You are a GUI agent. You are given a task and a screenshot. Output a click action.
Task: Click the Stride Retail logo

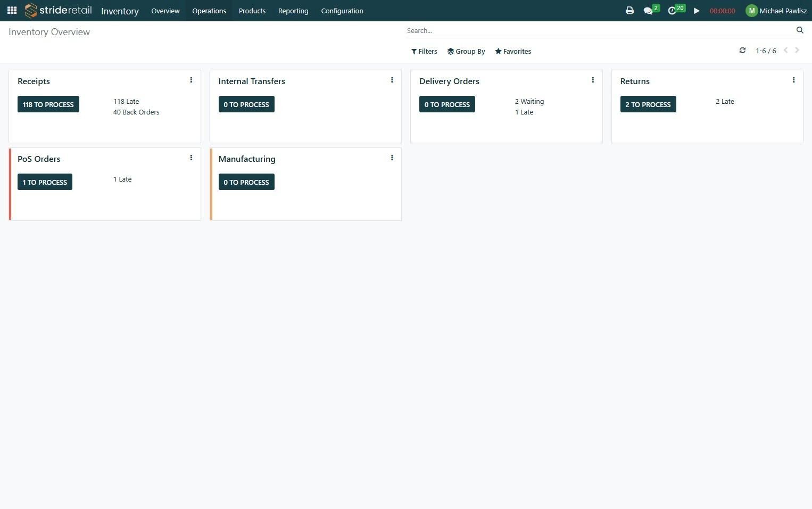(x=58, y=10)
